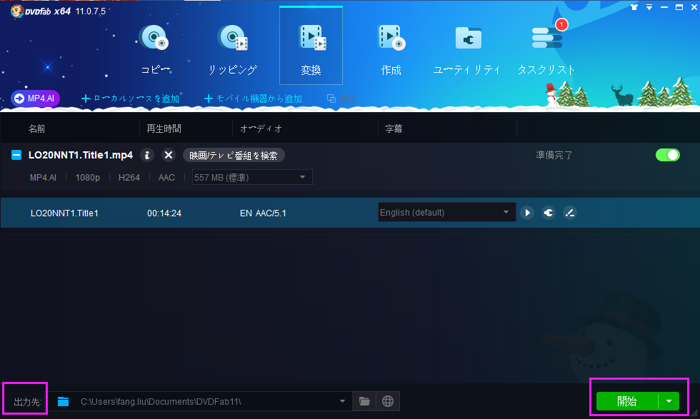Click the greyed-out merge (結合) button

(342, 99)
